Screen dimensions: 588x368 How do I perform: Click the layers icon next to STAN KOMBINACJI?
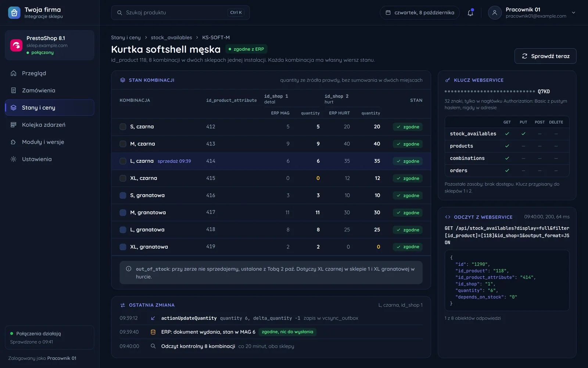(x=123, y=80)
